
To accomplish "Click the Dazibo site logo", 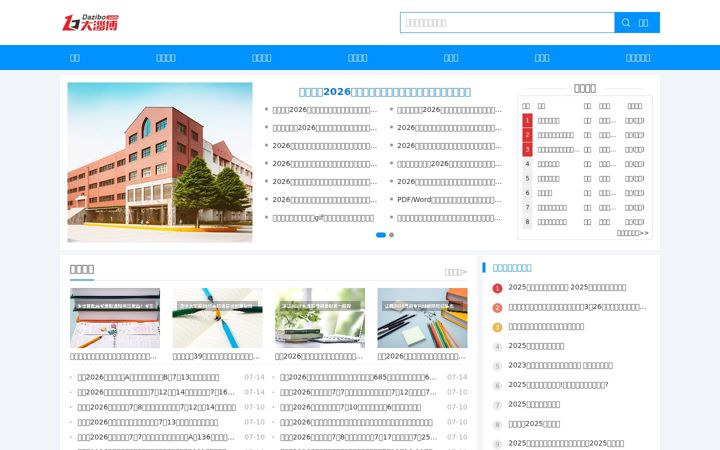I will click(90, 22).
